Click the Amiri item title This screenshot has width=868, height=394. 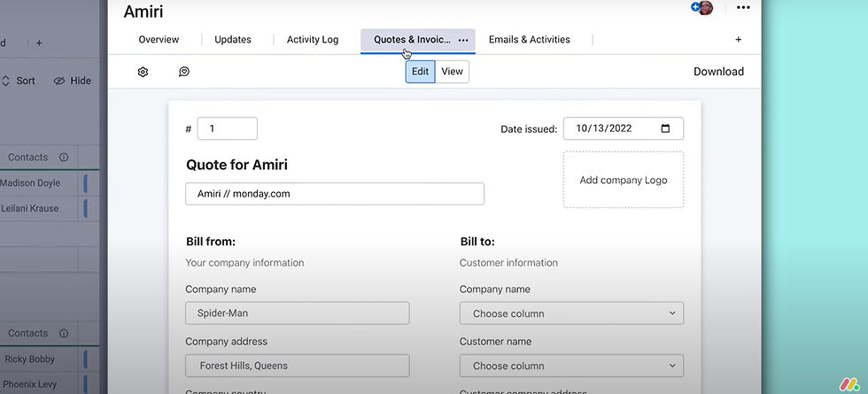(143, 11)
